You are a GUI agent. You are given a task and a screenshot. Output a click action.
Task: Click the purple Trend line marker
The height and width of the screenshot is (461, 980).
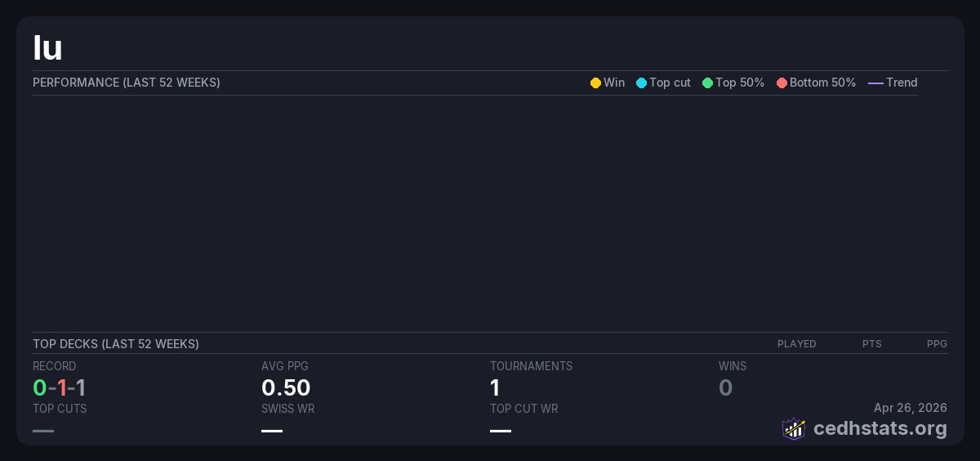[875, 83]
